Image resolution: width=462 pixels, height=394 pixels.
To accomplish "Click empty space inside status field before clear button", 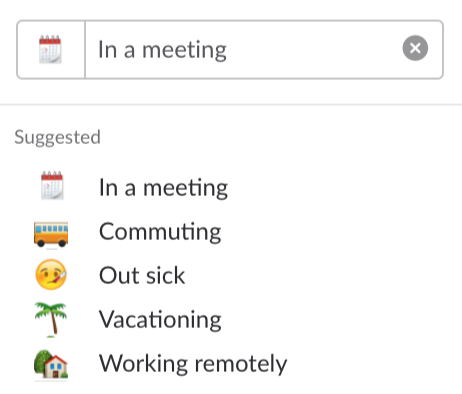I will [x=313, y=49].
